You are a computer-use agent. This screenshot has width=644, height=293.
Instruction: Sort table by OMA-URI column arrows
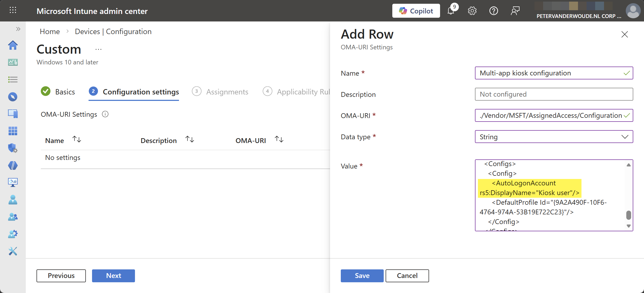click(279, 140)
